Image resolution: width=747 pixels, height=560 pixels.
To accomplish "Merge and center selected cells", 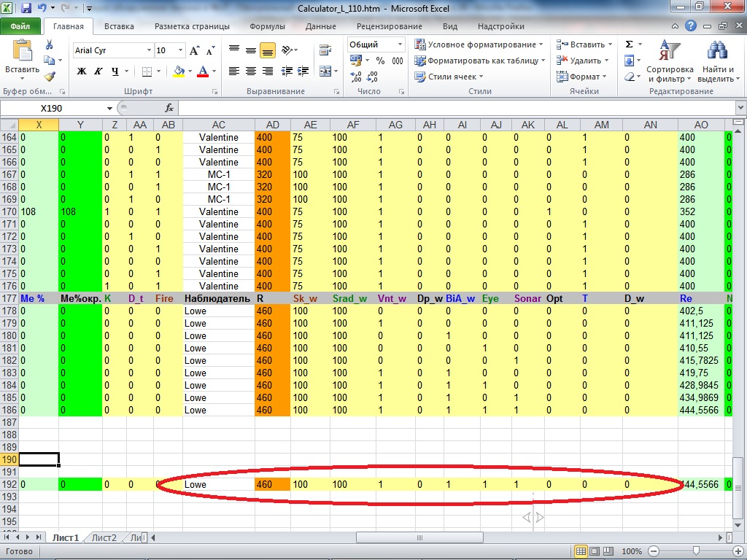I will (x=325, y=71).
